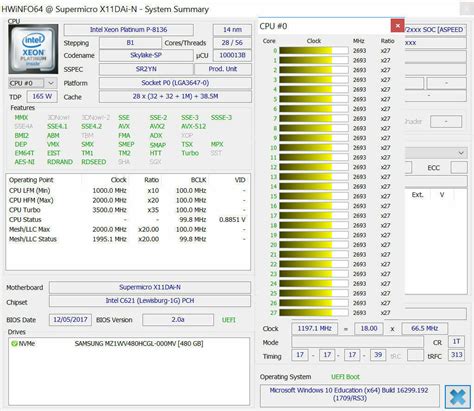Click the 14 nm process field
The image size is (474, 411).
click(232, 30)
